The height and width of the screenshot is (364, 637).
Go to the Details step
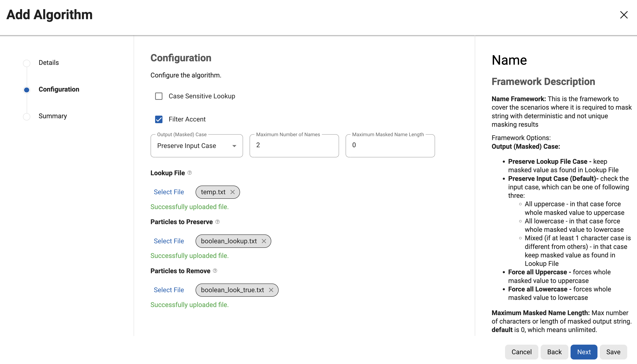pos(49,62)
